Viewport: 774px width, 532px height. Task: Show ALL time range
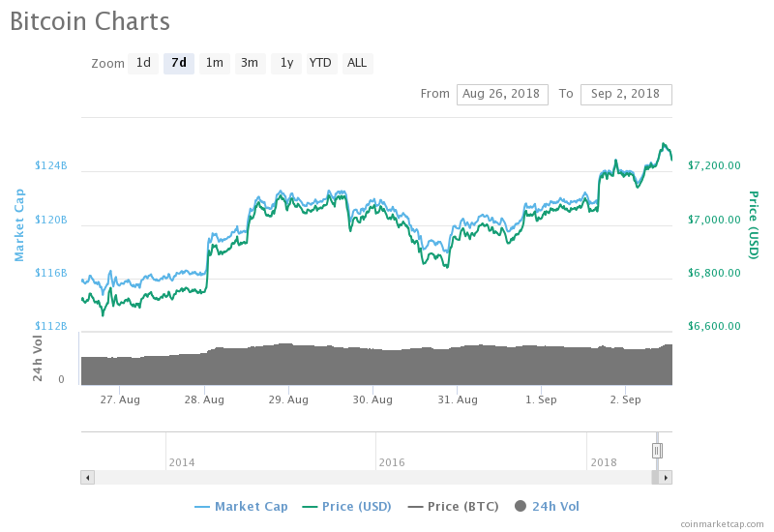tap(357, 63)
